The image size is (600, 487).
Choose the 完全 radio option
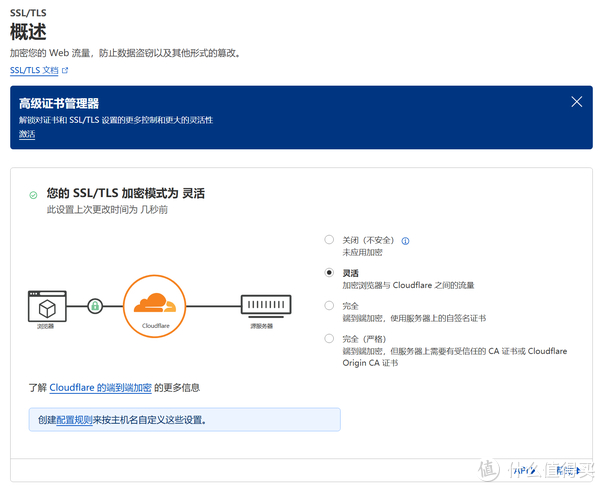(x=329, y=305)
